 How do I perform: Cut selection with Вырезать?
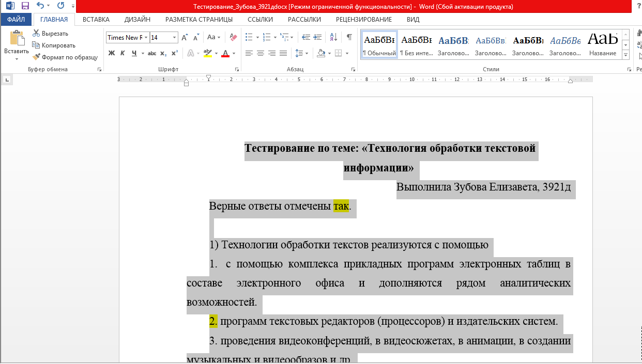(50, 34)
